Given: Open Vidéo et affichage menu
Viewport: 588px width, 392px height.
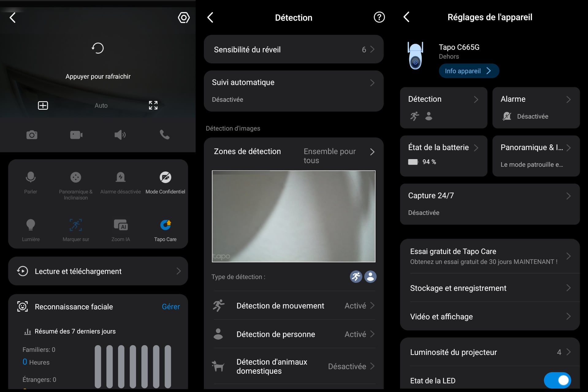Looking at the screenshot, I should [490, 316].
